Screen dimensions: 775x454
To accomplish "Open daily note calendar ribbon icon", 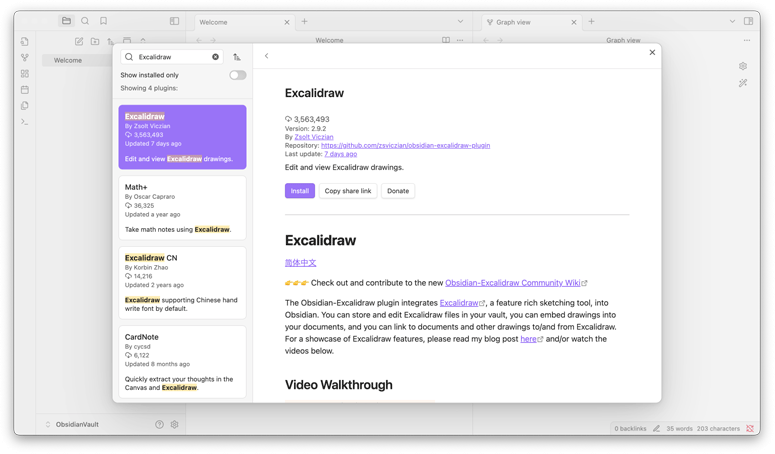I will coord(25,90).
